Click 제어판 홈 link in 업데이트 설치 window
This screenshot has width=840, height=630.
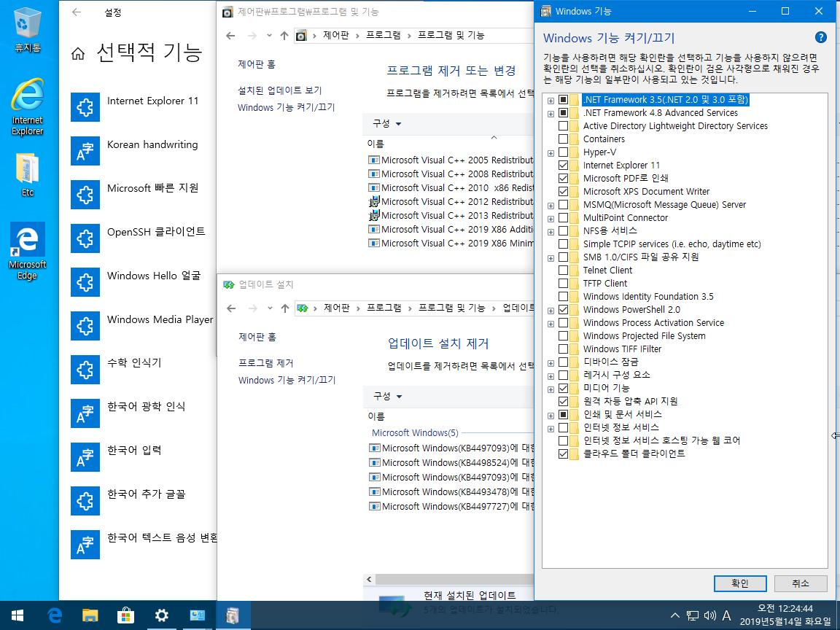[257, 337]
